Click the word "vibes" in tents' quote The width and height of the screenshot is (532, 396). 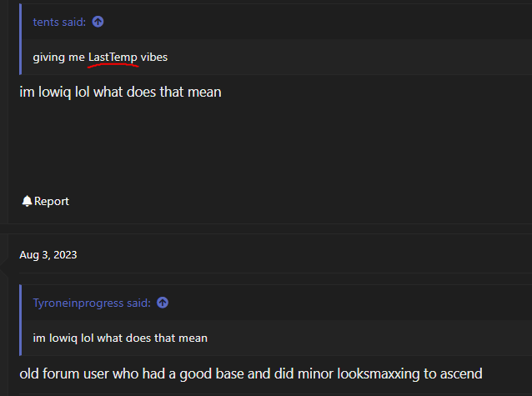coord(154,57)
